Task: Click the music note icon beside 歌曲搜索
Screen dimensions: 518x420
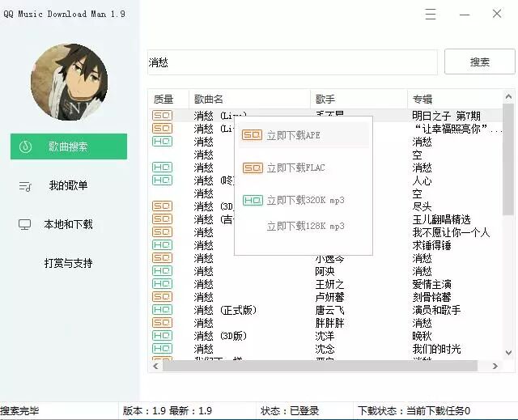Action: point(25,146)
